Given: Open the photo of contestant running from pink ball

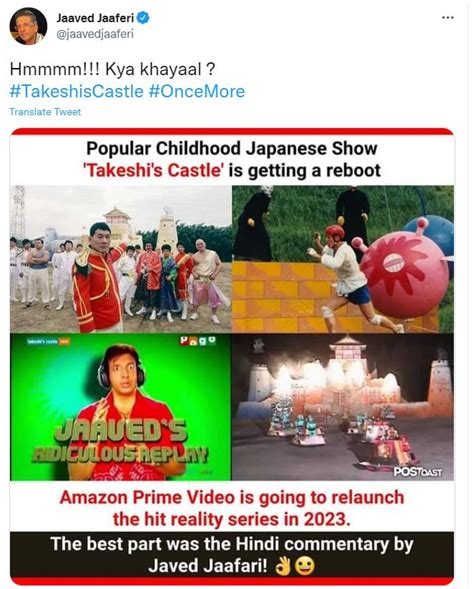Looking at the screenshot, I should (343, 259).
